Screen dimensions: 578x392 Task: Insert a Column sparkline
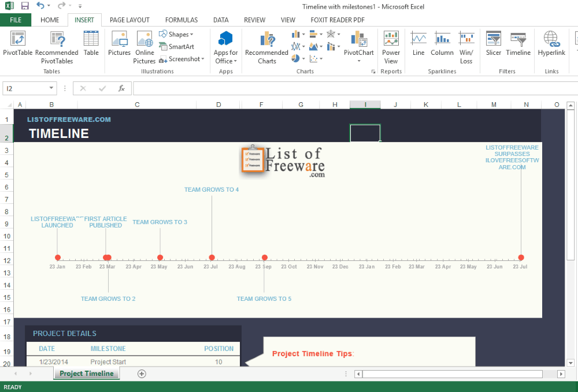[442, 43]
